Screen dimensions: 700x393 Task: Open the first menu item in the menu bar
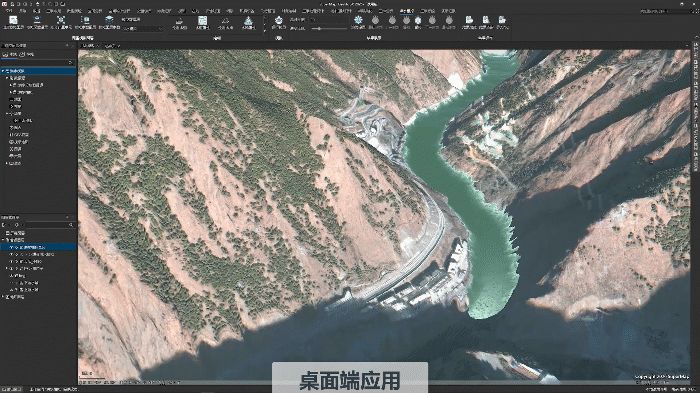(9, 11)
